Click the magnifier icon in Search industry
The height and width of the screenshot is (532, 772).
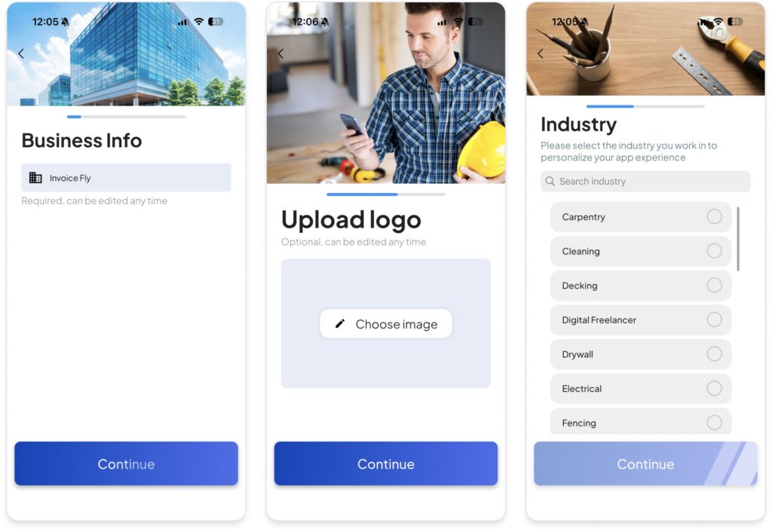(550, 182)
